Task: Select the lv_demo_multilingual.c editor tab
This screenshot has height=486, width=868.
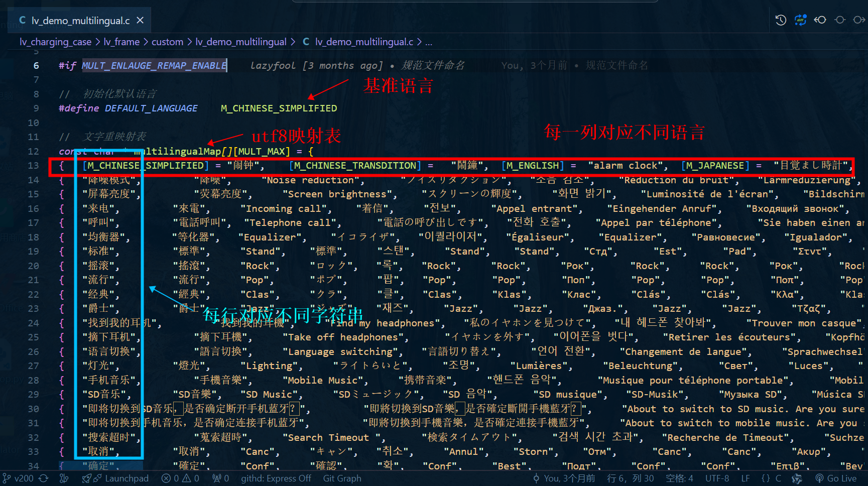Action: tap(80, 21)
